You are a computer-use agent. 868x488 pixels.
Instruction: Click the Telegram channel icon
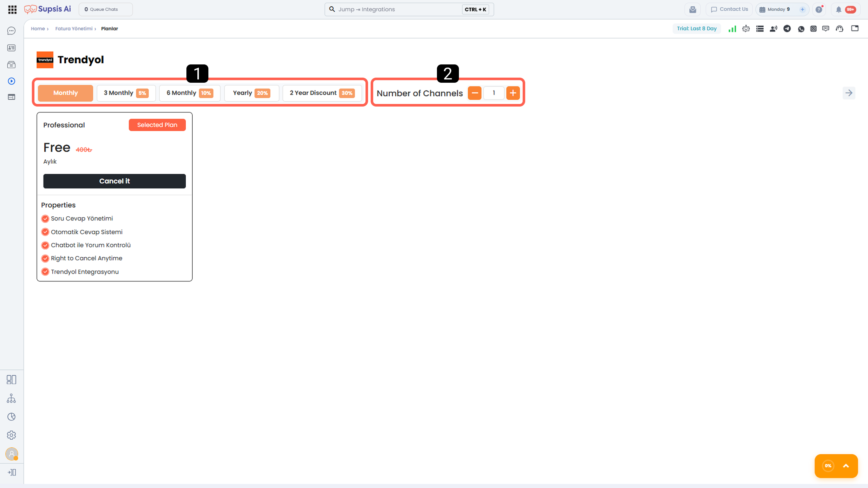(787, 29)
